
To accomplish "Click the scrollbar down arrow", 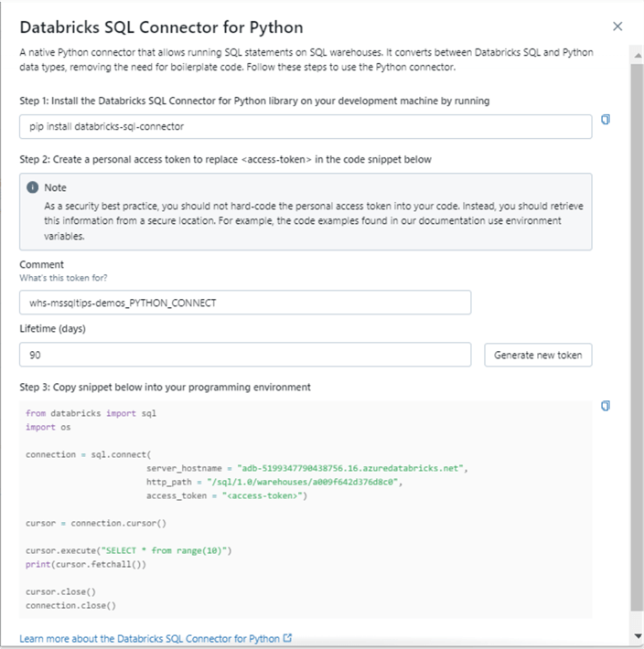I will pos(637,635).
